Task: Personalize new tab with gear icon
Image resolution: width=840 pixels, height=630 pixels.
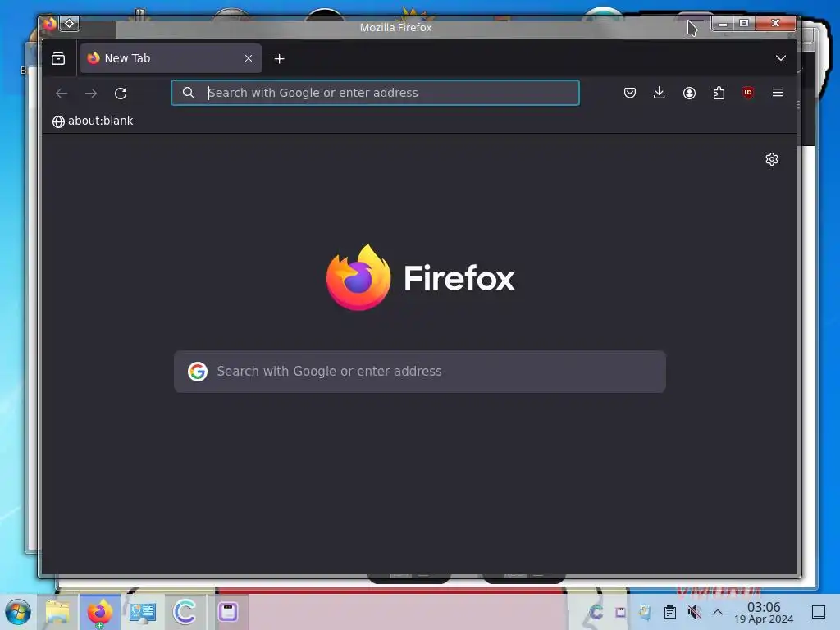Action: pos(771,159)
